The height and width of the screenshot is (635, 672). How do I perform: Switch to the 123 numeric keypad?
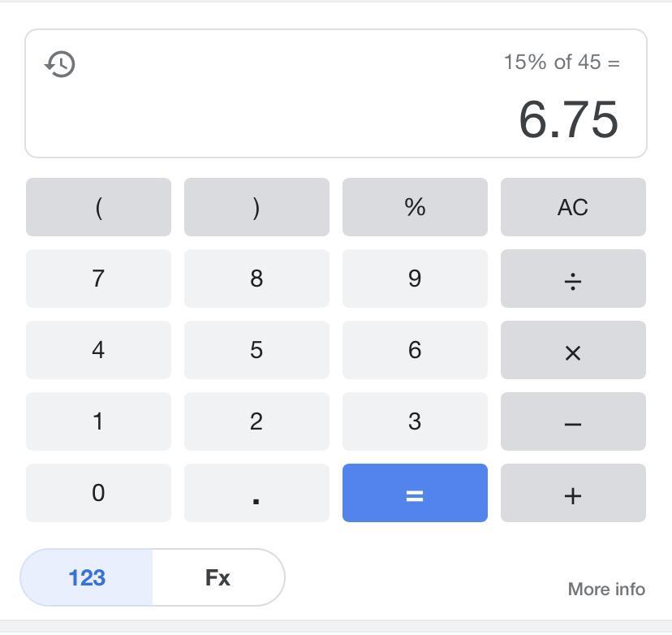click(87, 577)
